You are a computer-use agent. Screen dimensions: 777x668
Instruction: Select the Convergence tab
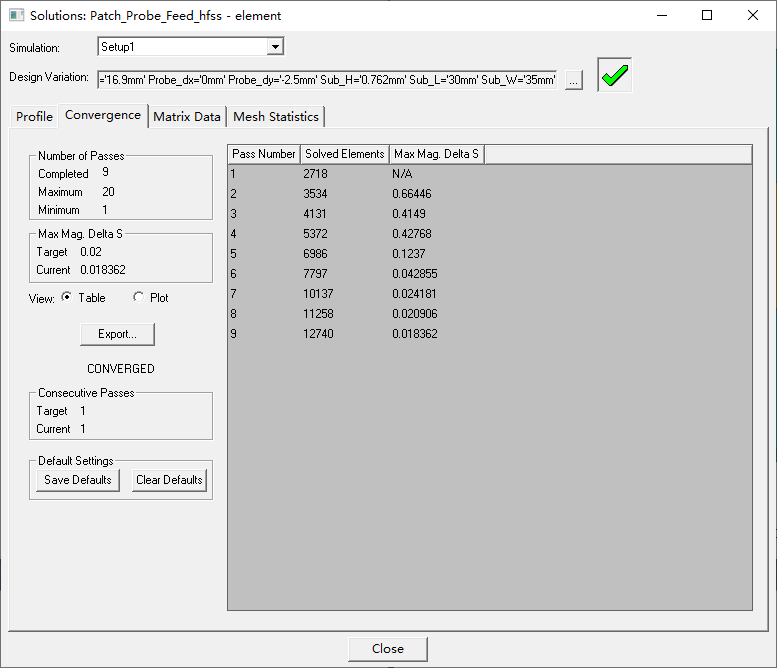pyautogui.click(x=103, y=115)
